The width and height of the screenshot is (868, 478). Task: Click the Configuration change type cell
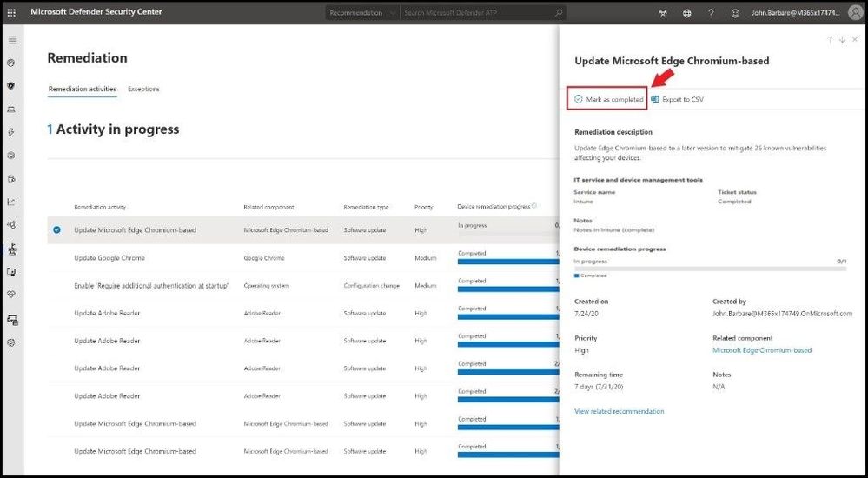[371, 286]
